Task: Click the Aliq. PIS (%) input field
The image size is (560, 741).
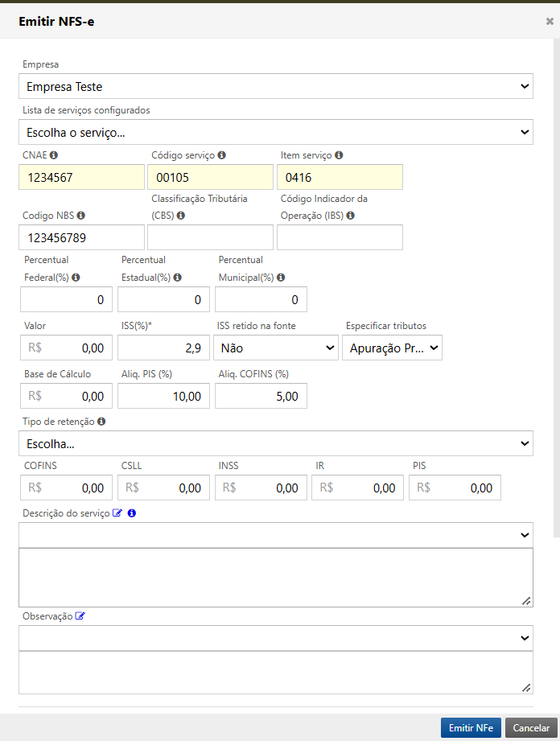Action: point(163,396)
